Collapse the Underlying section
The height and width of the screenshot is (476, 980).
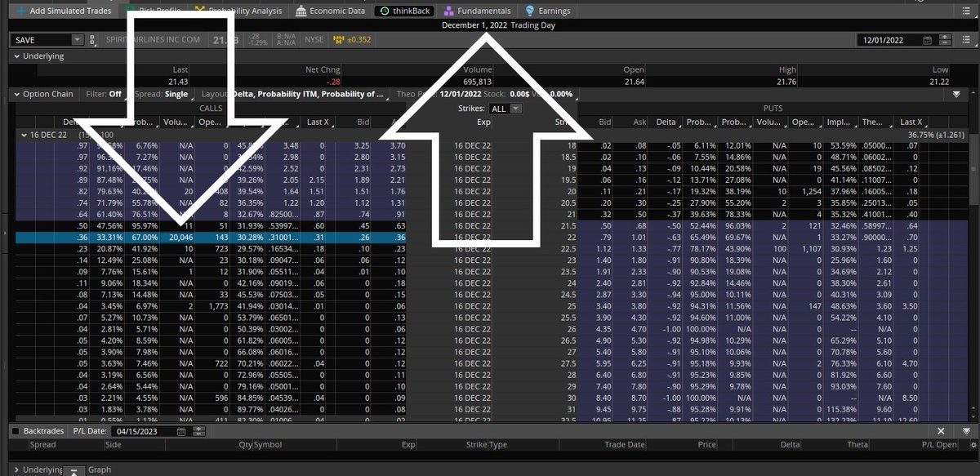pos(16,56)
